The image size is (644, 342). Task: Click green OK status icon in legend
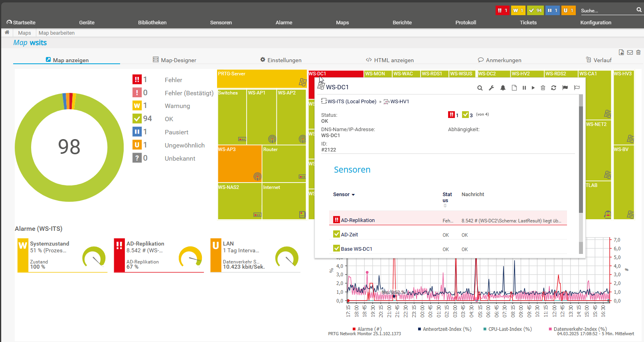(137, 119)
